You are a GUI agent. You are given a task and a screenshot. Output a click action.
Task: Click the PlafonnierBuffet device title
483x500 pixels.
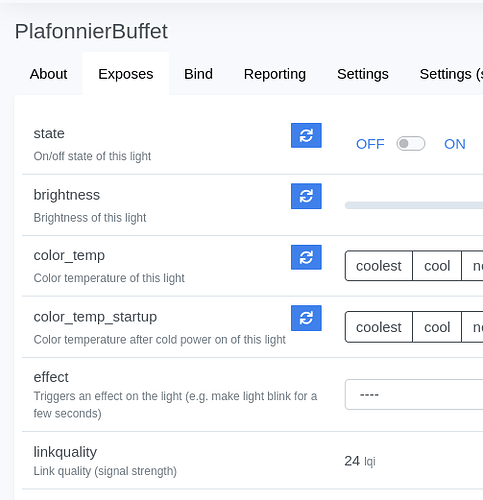tap(91, 31)
